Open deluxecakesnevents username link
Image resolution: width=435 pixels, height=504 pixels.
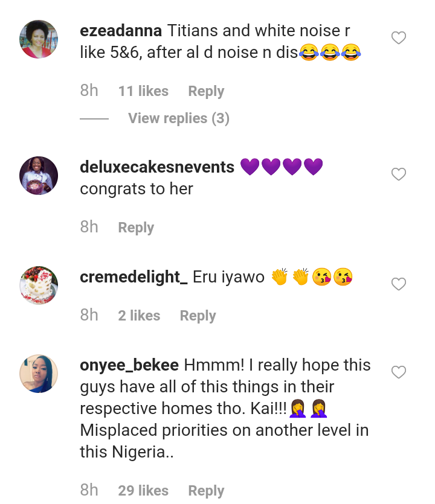(x=157, y=167)
